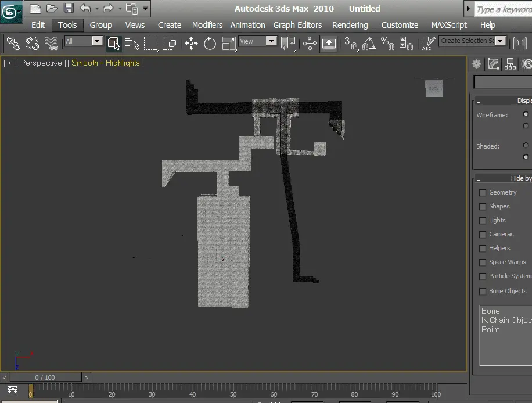
Task: Toggle Keyboard Shortcut Override icon
Action: point(329,44)
